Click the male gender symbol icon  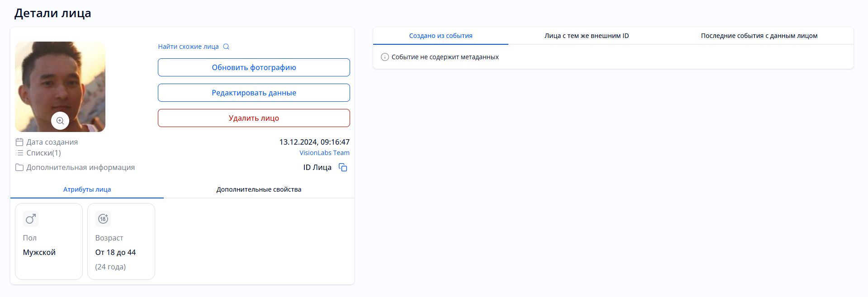31,219
